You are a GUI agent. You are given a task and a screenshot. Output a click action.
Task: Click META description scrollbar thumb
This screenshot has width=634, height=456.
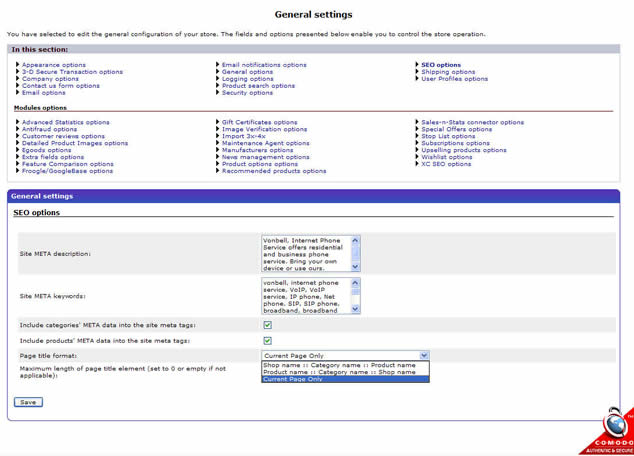point(355,253)
